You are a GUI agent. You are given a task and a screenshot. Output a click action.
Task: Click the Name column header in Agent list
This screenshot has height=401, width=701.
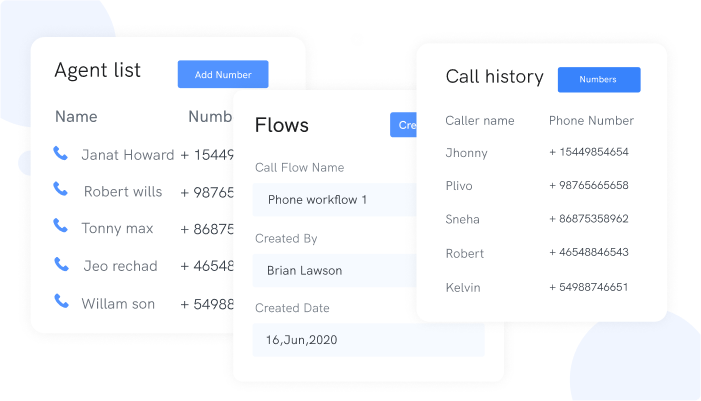click(x=76, y=117)
